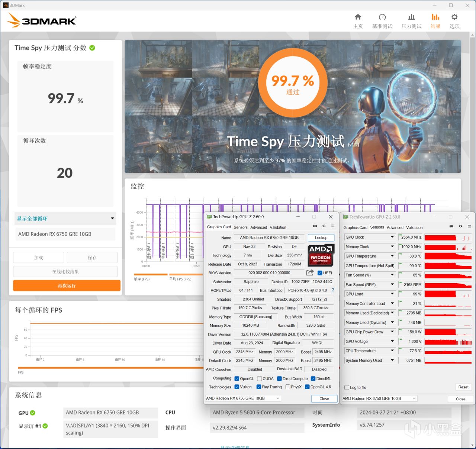The height and width of the screenshot is (449, 476).
Task: Open the Fan Speed (RPM) sensor dropdown
Action: (392, 284)
